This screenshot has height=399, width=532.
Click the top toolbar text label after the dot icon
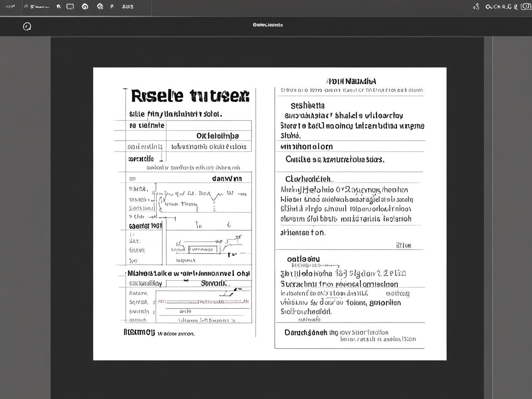[x=128, y=7]
